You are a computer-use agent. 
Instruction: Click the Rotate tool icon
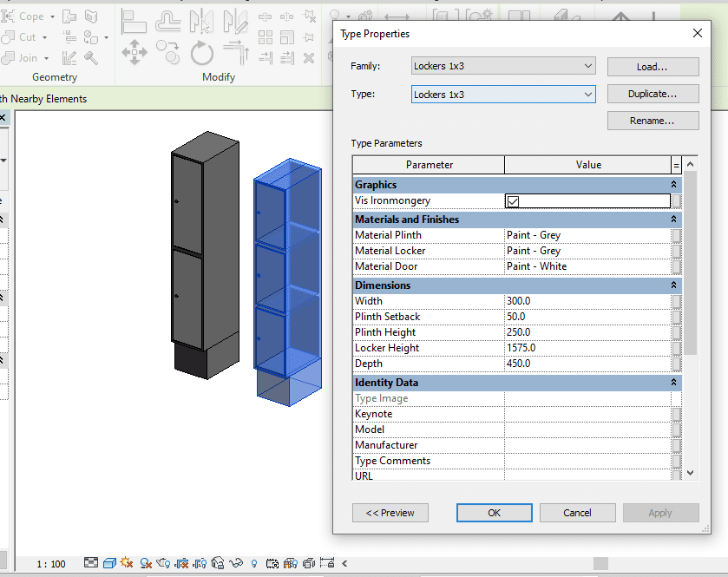tap(202, 54)
